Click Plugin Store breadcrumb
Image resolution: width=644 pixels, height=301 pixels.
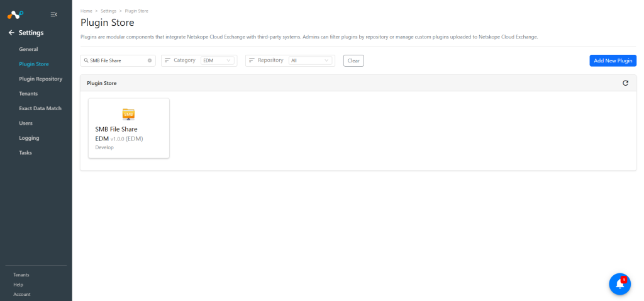pos(136,11)
